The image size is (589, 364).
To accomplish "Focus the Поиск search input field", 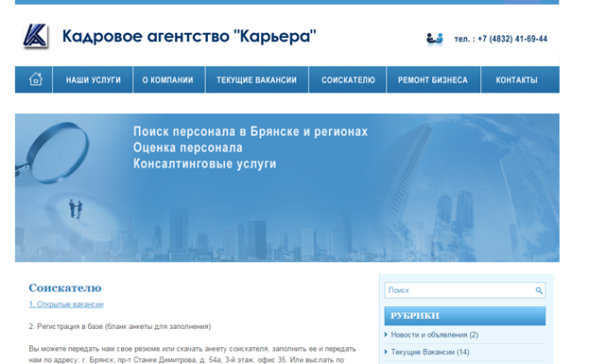I will pos(464,290).
